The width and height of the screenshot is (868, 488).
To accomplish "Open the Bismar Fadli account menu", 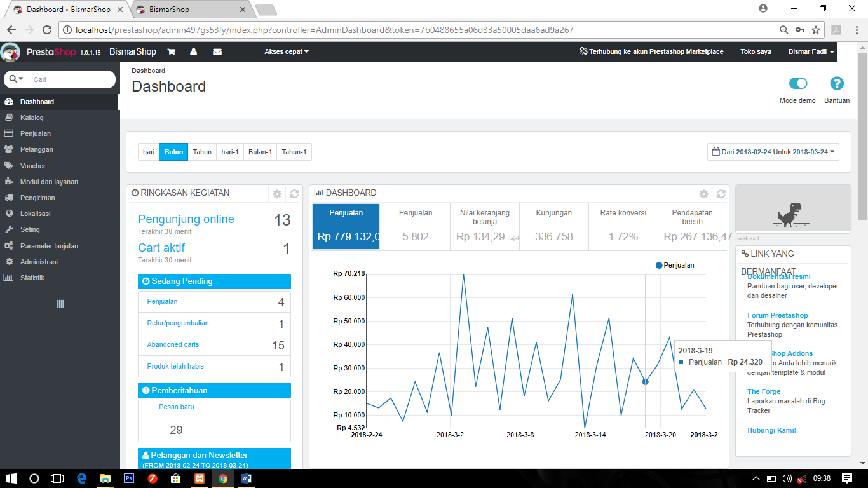I will [x=811, y=52].
